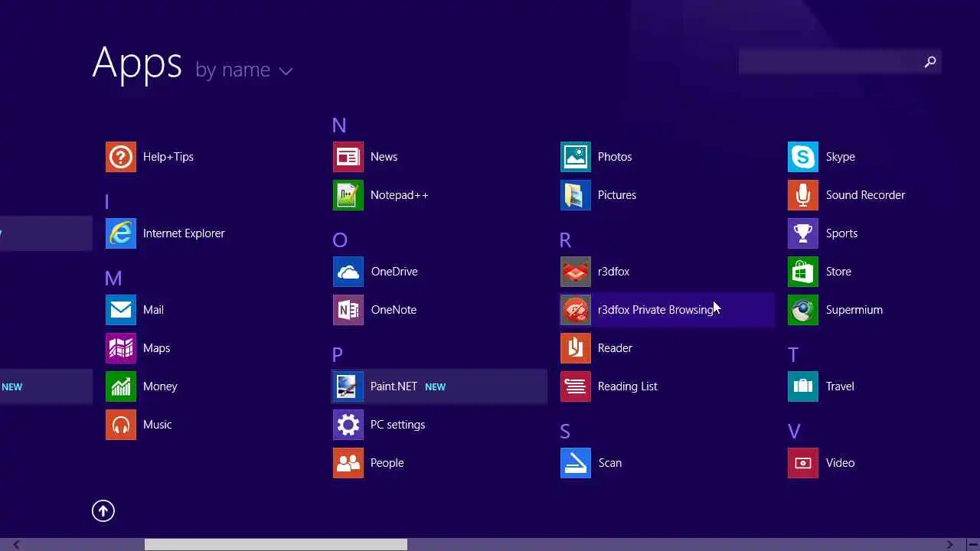Screen dimensions: 980x551
Task: Return to Start with the up arrow button
Action: [x=103, y=511]
